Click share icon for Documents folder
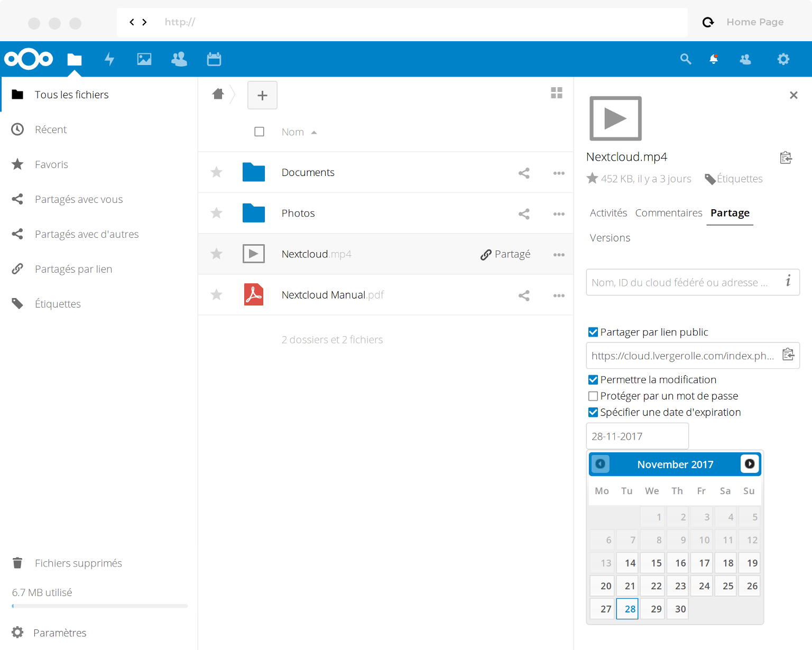The width and height of the screenshot is (812, 650). 524,173
